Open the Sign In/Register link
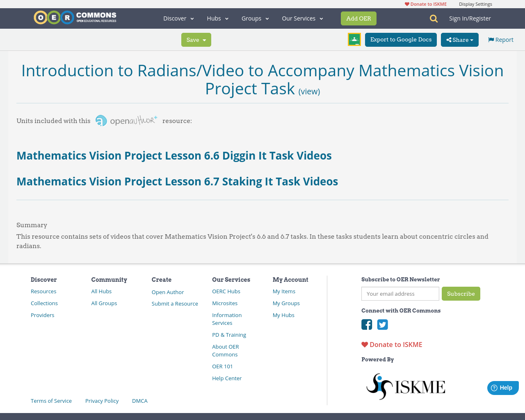The height and width of the screenshot is (420, 525). 470,18
